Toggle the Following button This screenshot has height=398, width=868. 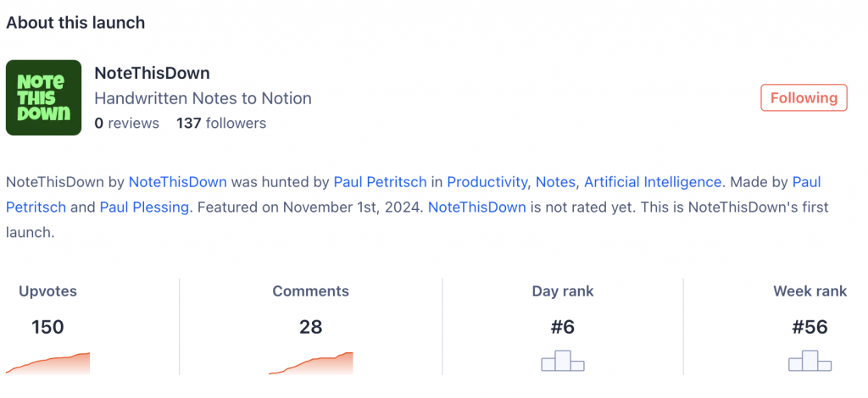click(804, 97)
